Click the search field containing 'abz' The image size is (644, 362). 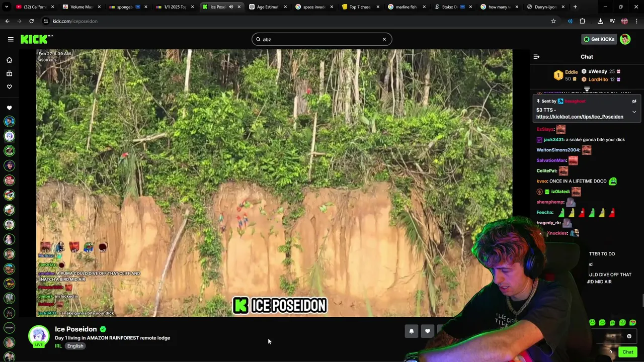(x=321, y=39)
